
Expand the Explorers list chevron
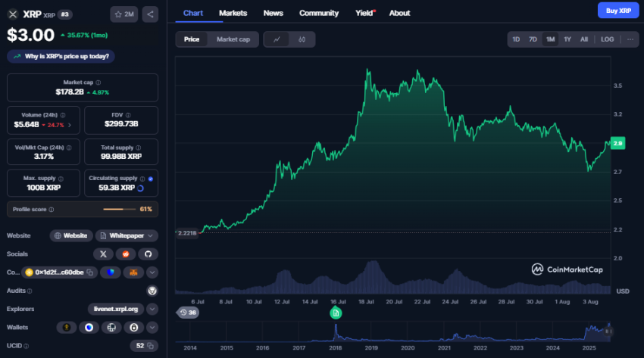coord(152,310)
